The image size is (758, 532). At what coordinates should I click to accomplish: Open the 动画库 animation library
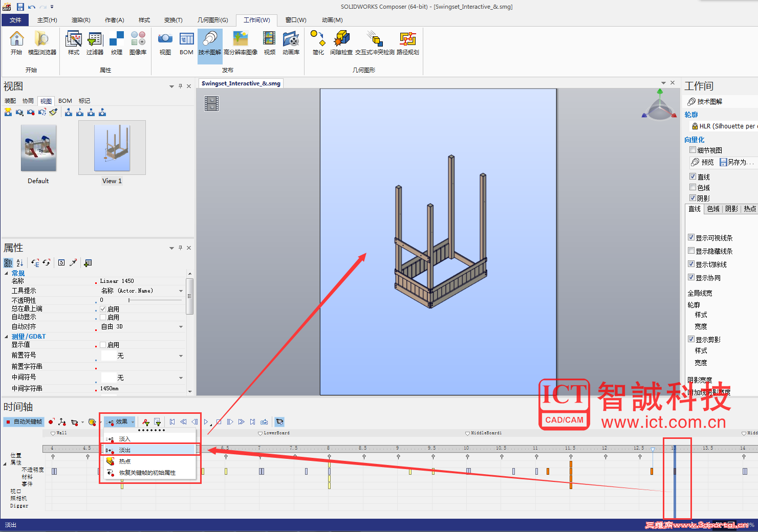click(x=291, y=43)
